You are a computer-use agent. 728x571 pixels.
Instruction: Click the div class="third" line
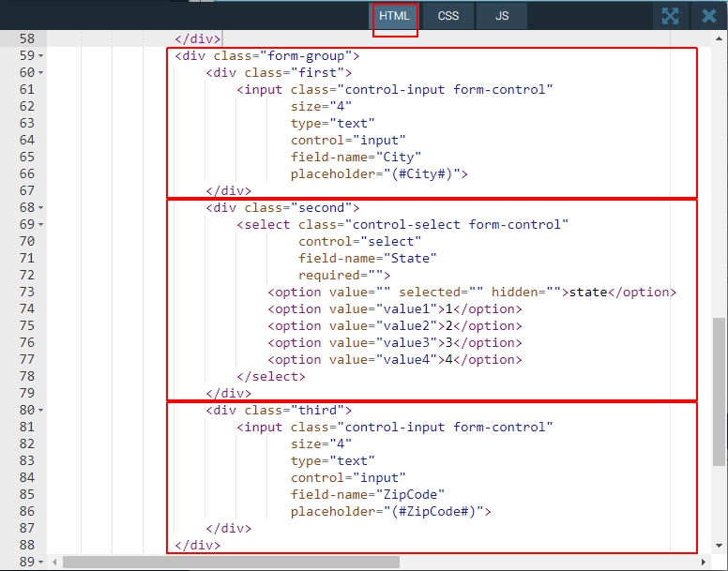(279, 410)
